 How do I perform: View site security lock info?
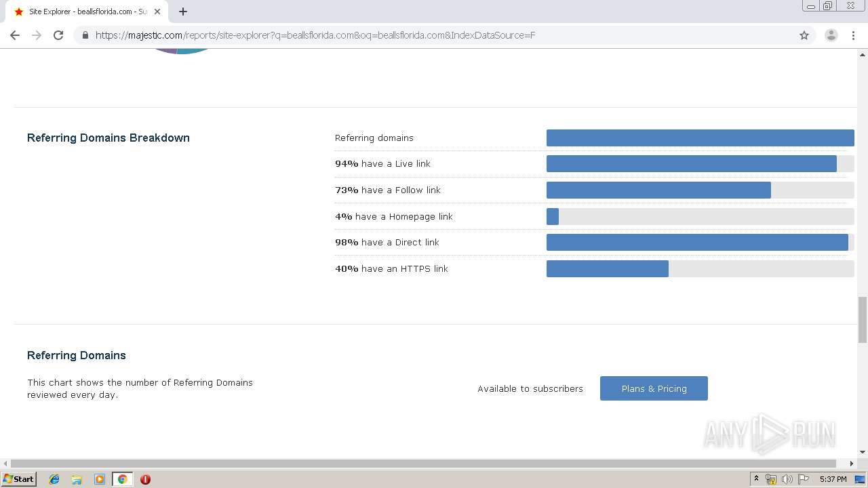point(85,35)
